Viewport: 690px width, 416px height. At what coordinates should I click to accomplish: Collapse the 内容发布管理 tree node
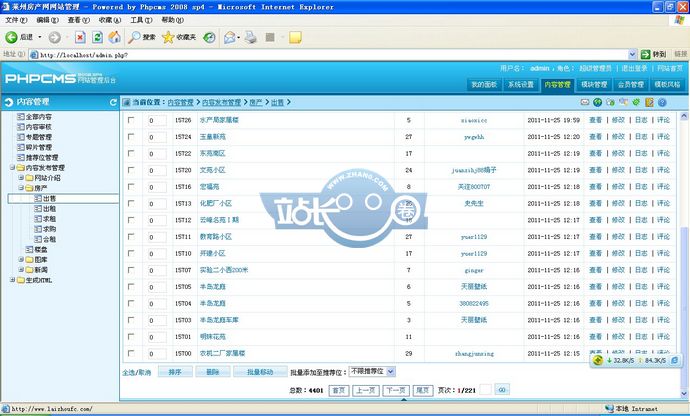coord(12,167)
